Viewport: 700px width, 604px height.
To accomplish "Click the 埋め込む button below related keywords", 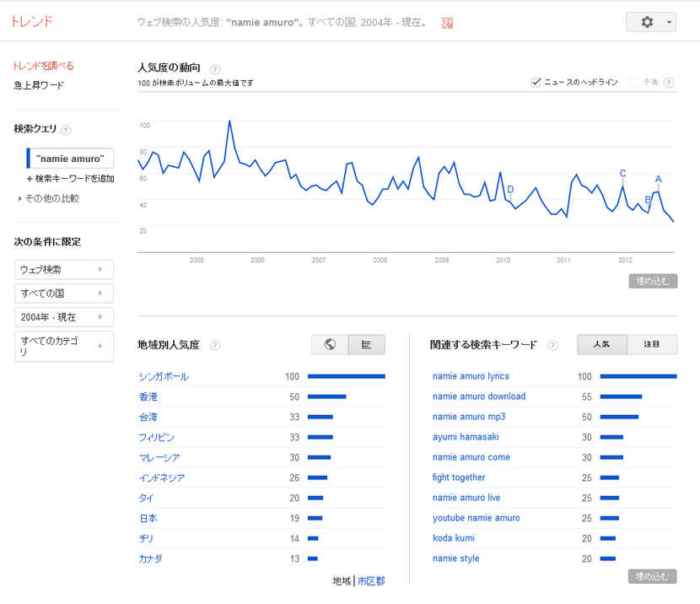I will (652, 576).
